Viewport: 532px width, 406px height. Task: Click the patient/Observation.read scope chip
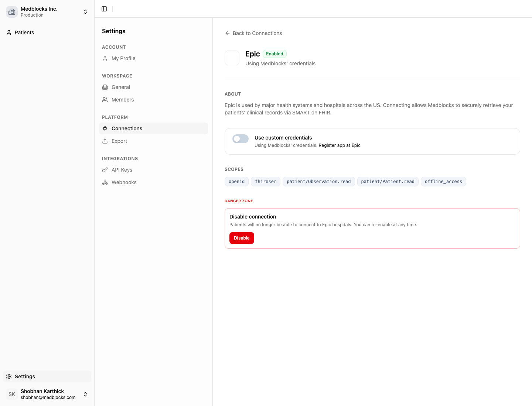coord(319,182)
